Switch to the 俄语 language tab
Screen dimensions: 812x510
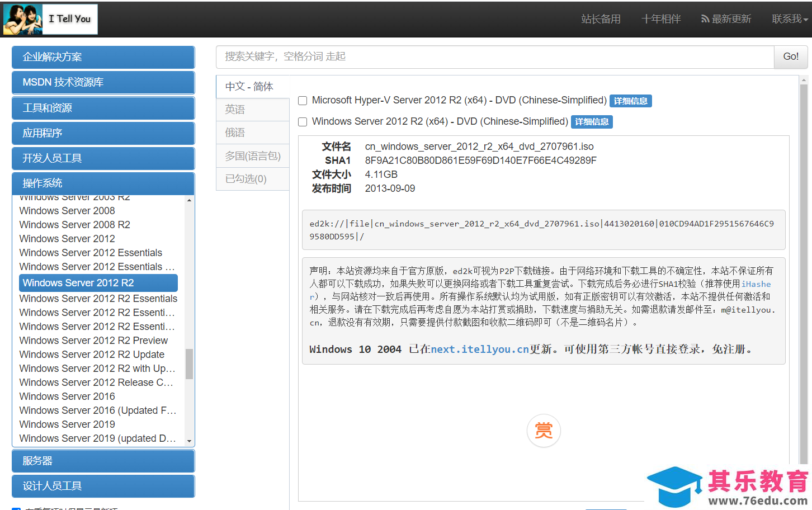coord(253,133)
